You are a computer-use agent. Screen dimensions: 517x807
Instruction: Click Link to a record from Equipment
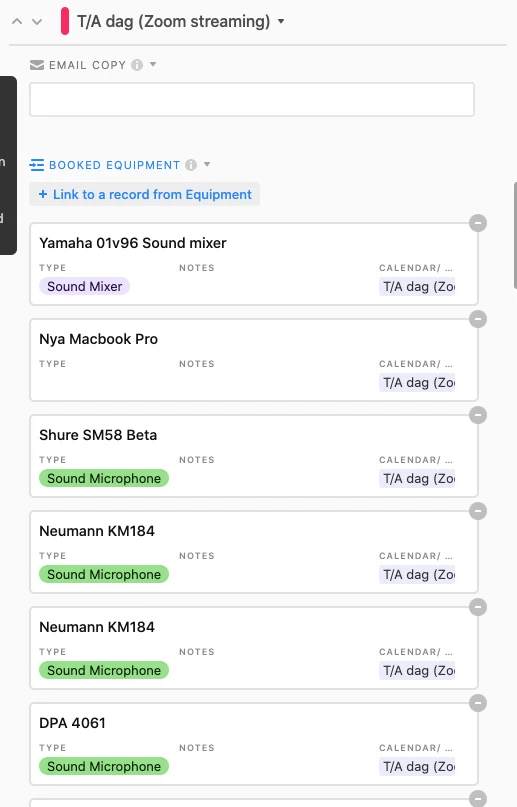point(145,195)
